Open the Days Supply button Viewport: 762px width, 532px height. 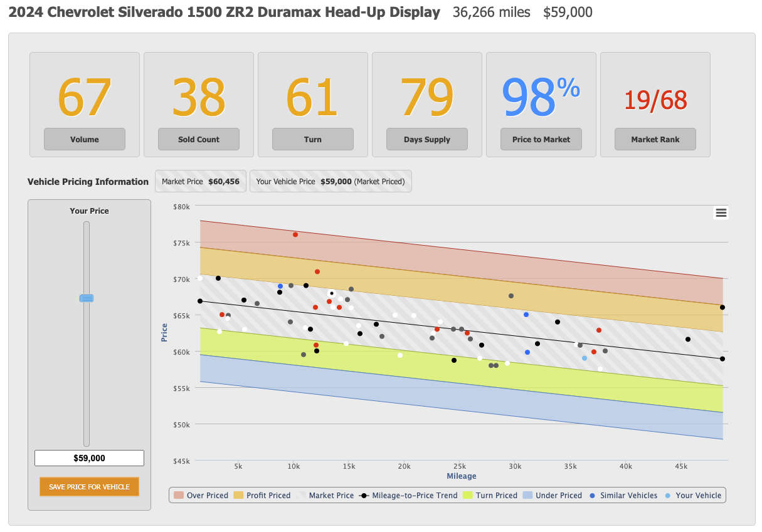(427, 140)
